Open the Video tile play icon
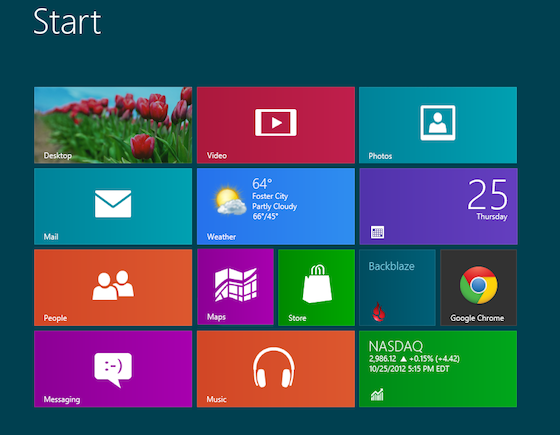Viewport: 560px width, 435px height. coord(275,122)
